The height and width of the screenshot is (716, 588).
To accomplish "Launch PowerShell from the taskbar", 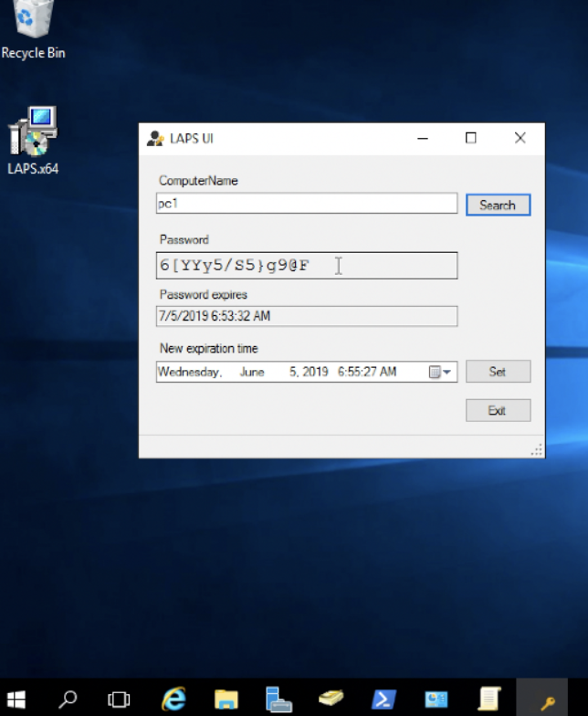I will click(383, 700).
